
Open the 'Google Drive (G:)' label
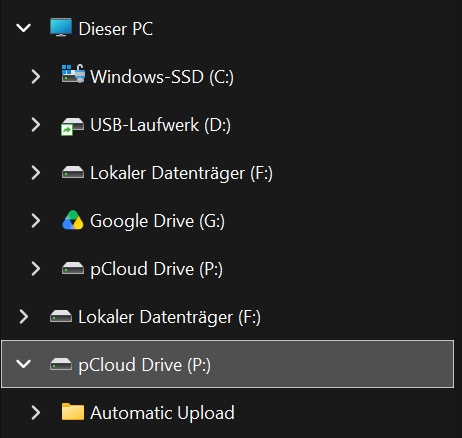coord(157,221)
